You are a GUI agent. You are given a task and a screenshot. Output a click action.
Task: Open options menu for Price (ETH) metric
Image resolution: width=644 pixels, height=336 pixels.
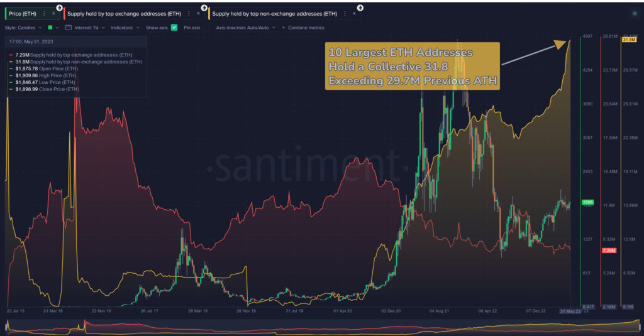click(x=45, y=14)
